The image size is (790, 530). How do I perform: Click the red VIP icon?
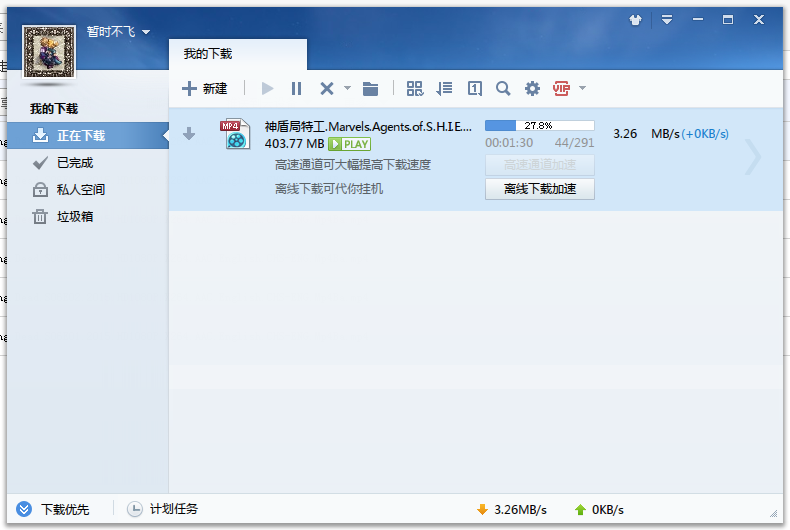pyautogui.click(x=561, y=89)
